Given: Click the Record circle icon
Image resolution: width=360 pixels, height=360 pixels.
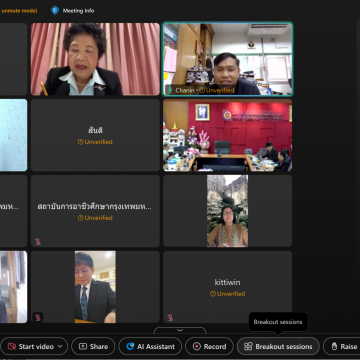Looking at the screenshot, I should tap(197, 346).
